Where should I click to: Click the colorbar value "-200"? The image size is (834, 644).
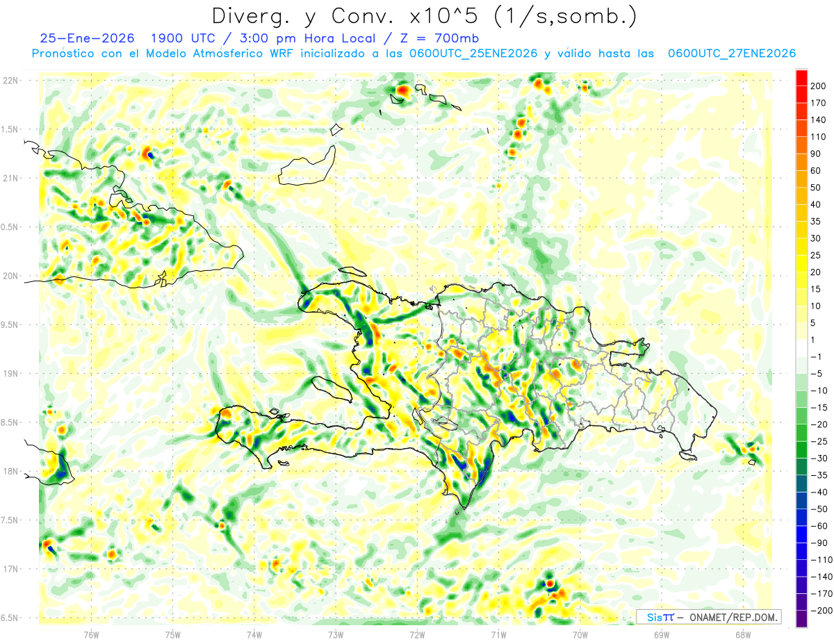pos(821,611)
